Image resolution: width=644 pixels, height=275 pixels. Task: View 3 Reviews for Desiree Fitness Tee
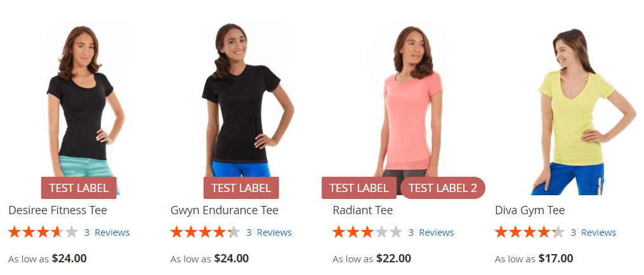click(107, 233)
